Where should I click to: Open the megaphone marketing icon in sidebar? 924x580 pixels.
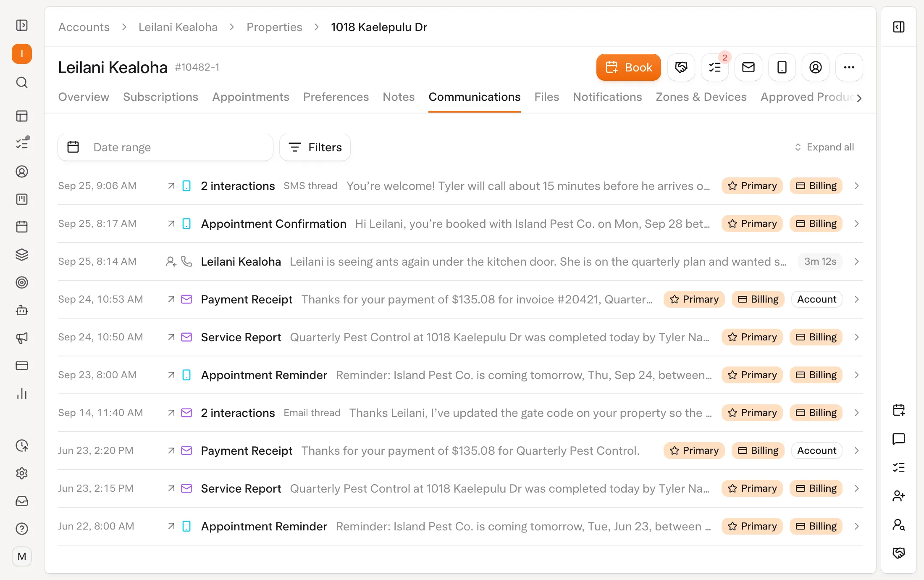(x=22, y=338)
